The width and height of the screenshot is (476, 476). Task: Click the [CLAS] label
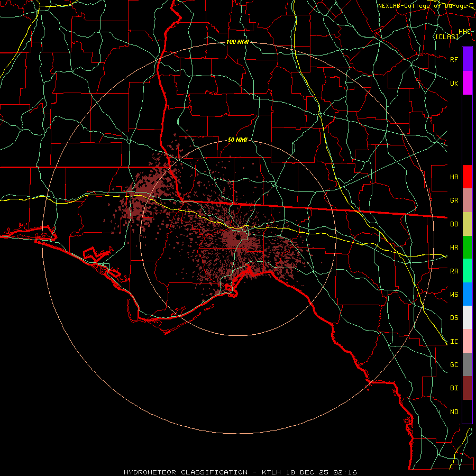(x=447, y=36)
